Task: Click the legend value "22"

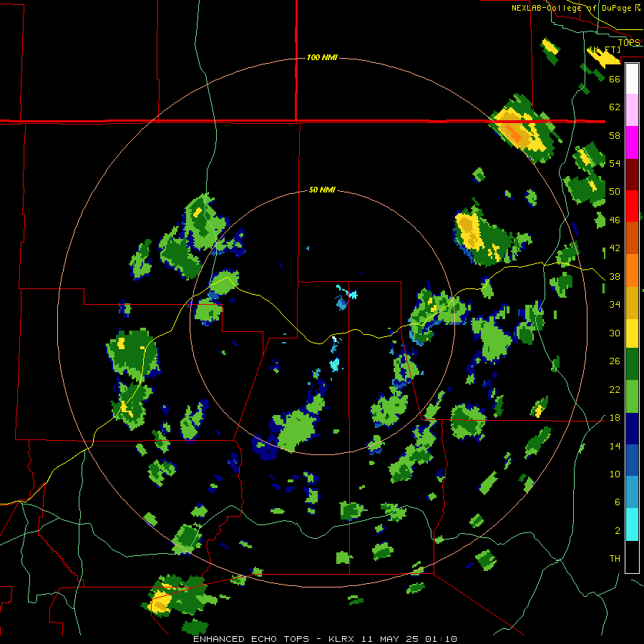Action: pos(615,389)
